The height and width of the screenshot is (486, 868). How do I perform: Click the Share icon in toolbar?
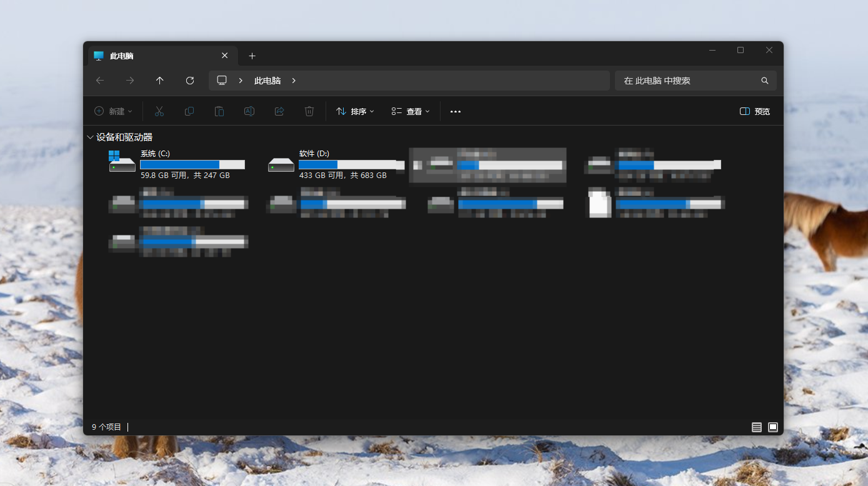pyautogui.click(x=279, y=111)
